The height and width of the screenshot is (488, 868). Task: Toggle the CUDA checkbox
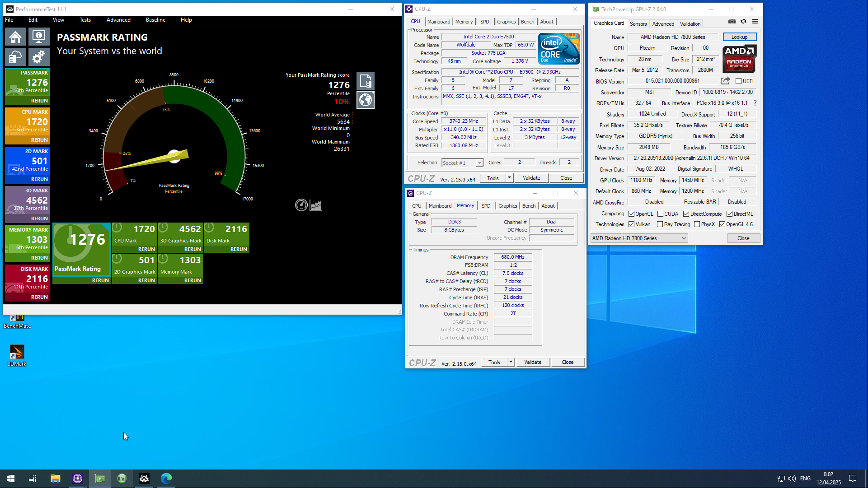(x=660, y=214)
